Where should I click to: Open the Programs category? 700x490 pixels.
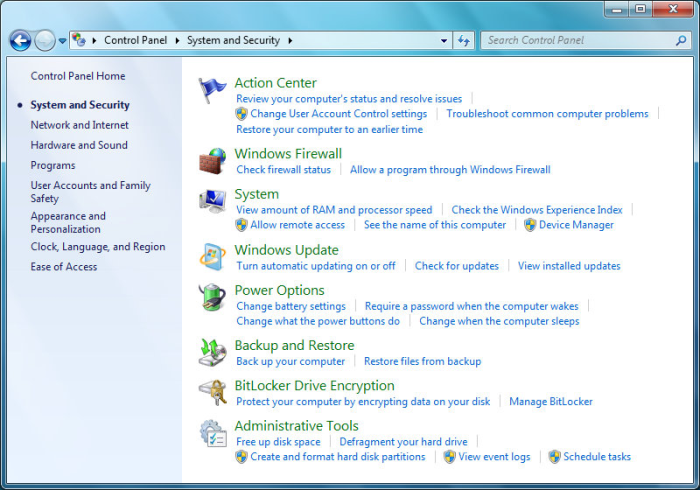tap(53, 166)
